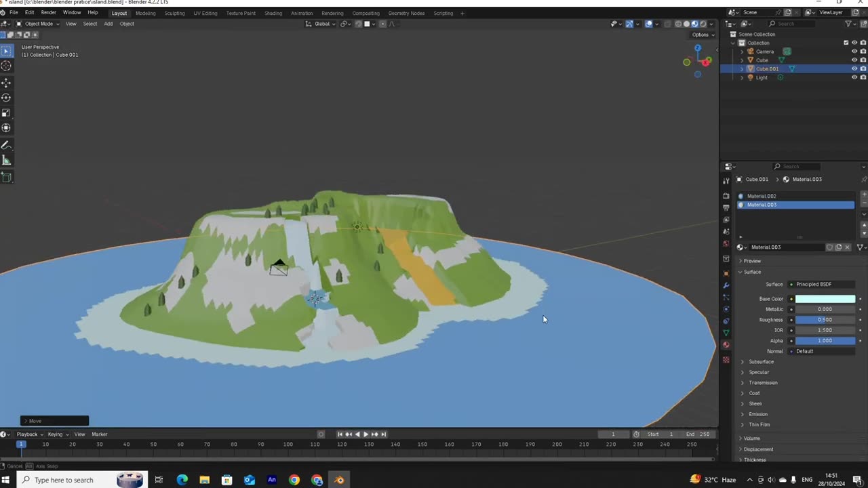
Task: Add a new material slot with plus button
Action: (x=863, y=195)
